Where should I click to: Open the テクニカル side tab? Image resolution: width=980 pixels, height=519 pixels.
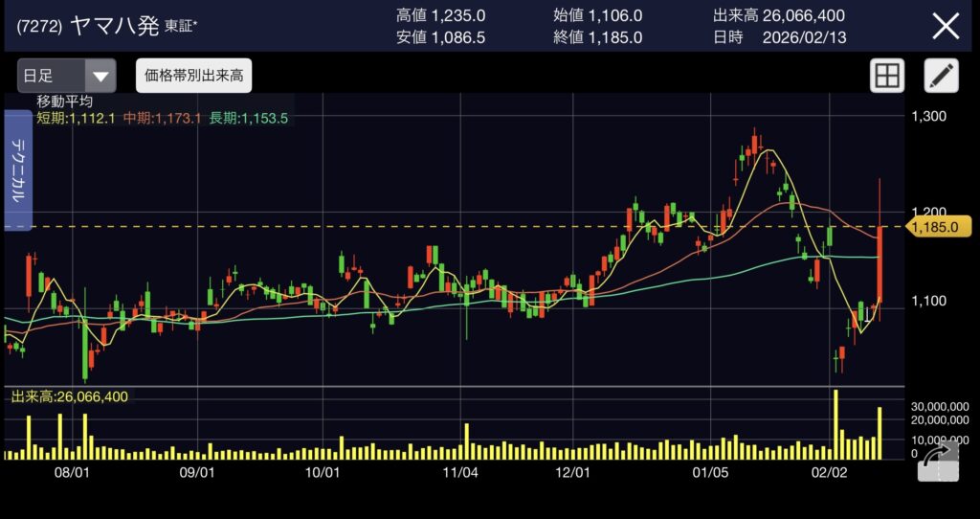click(18, 170)
